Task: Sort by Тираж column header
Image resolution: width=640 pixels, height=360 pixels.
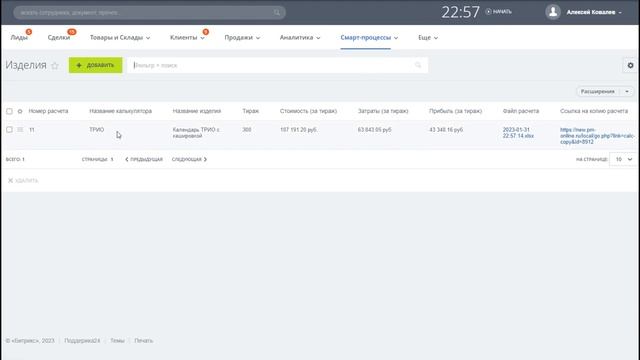Action: pyautogui.click(x=250, y=111)
